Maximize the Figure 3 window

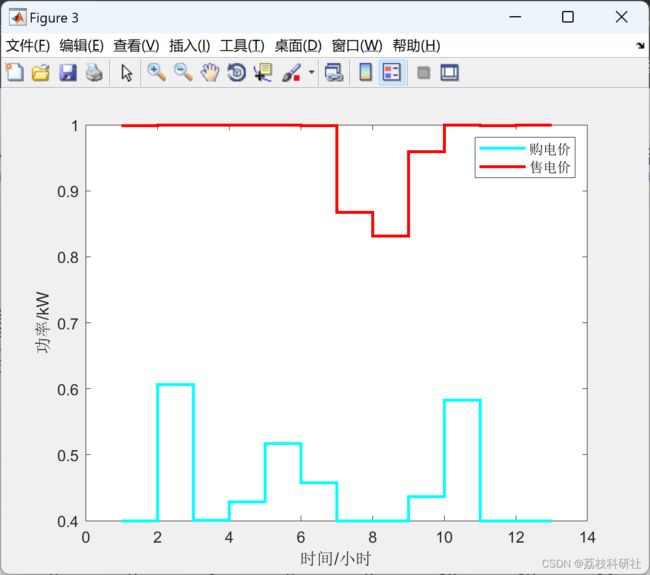(x=568, y=17)
